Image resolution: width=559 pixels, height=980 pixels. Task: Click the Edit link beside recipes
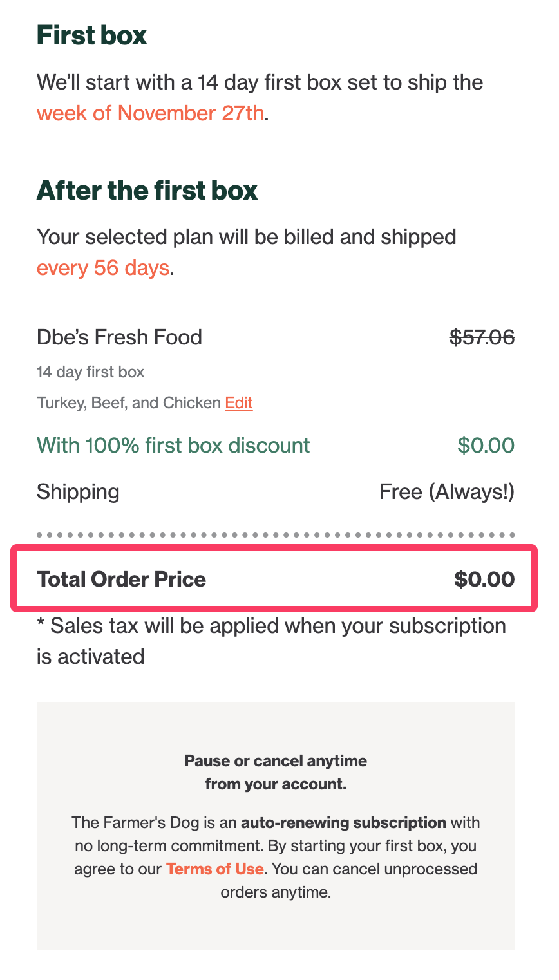click(238, 403)
